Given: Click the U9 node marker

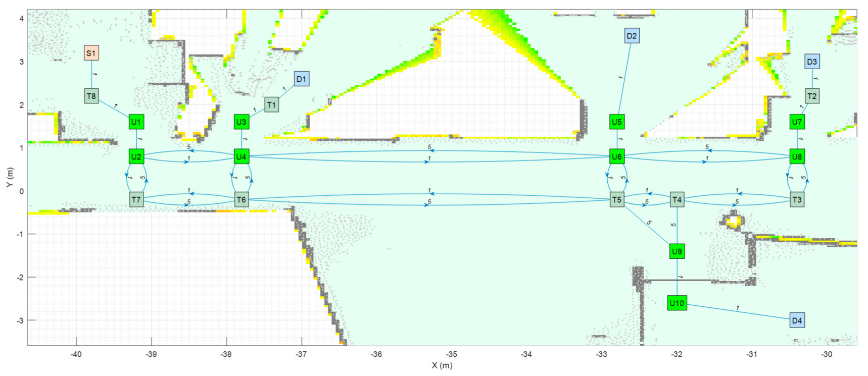Looking at the screenshot, I should 677,251.
